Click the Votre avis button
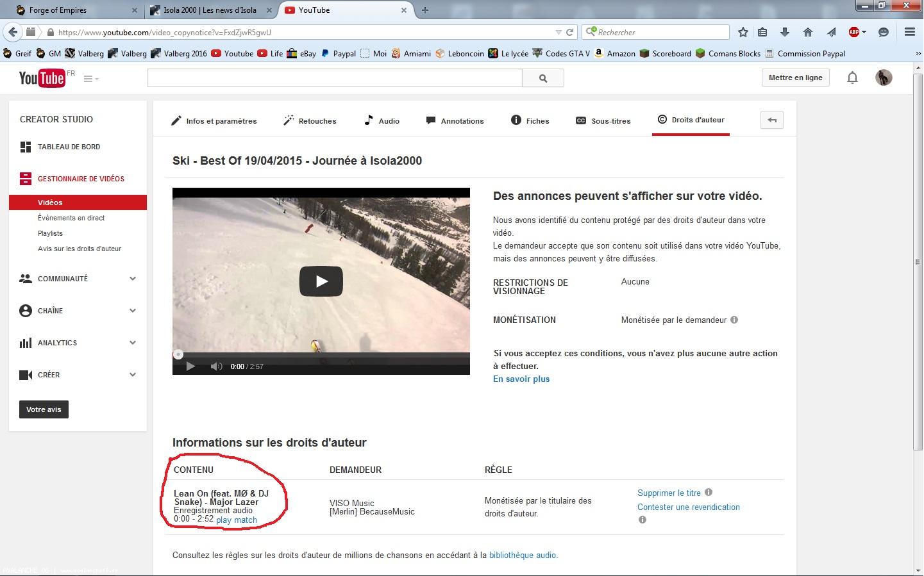The width and height of the screenshot is (924, 576). [44, 409]
